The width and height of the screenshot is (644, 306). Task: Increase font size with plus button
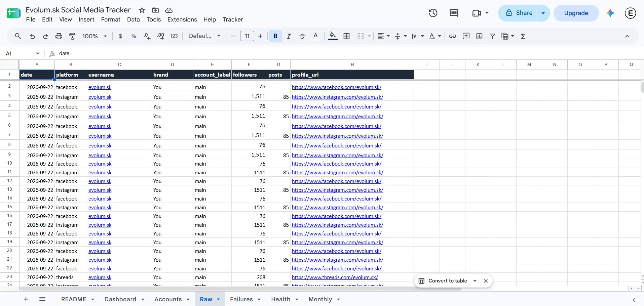260,36
